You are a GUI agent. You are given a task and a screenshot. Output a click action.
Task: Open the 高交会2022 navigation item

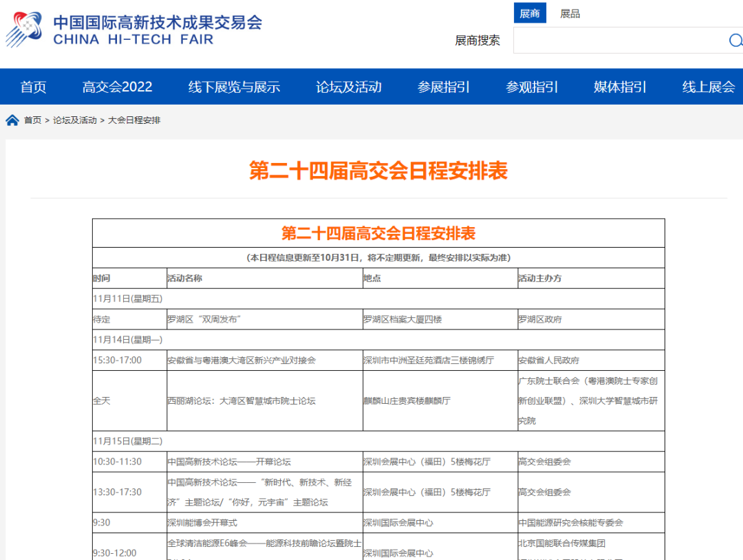[x=117, y=87]
